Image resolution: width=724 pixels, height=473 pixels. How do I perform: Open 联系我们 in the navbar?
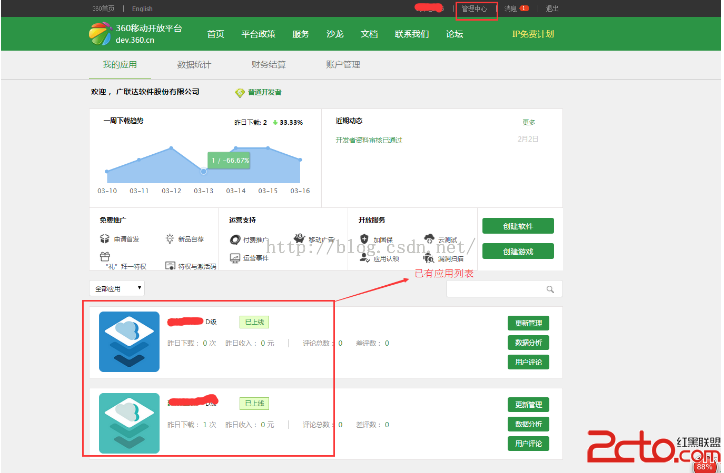[x=412, y=34]
